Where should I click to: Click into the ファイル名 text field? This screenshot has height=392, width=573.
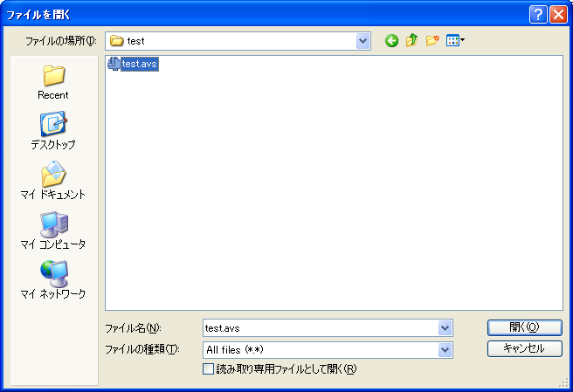pyautogui.click(x=319, y=328)
